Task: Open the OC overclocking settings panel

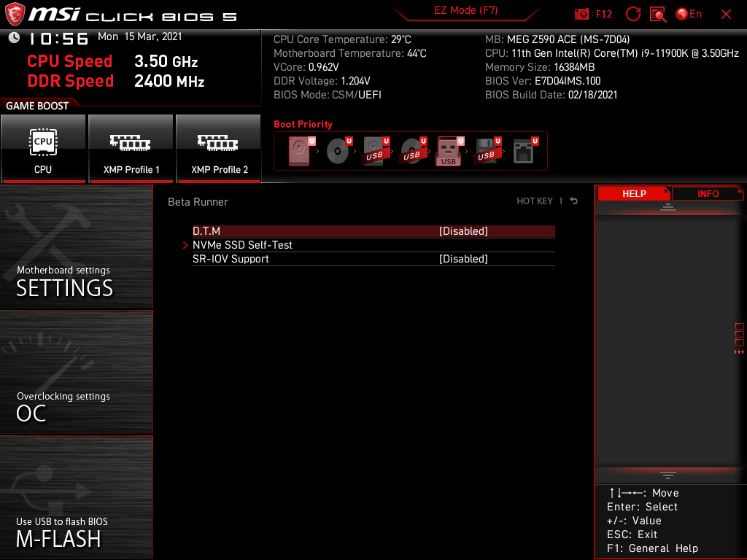Action: pos(76,373)
